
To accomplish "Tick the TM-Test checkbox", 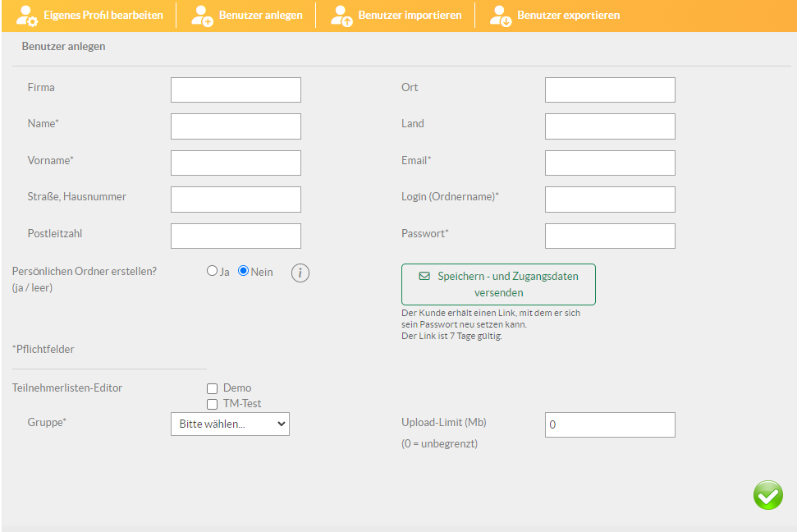I will [x=213, y=404].
